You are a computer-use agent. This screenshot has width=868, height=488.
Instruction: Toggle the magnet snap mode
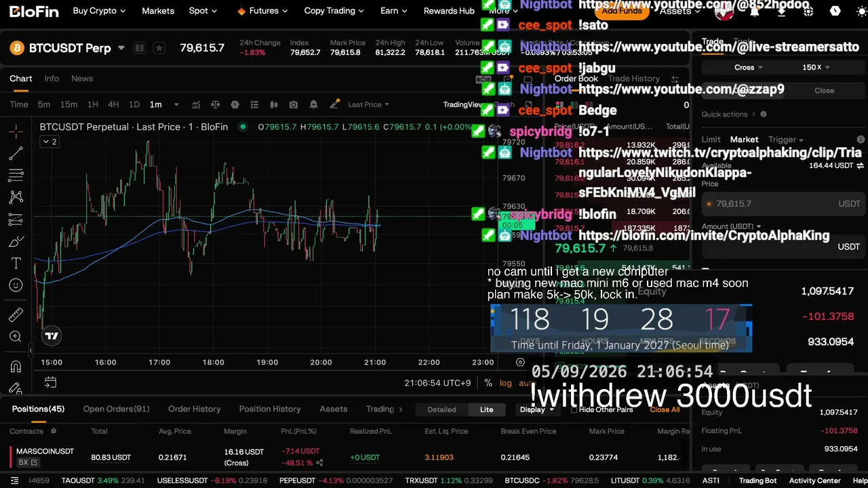coord(16,367)
